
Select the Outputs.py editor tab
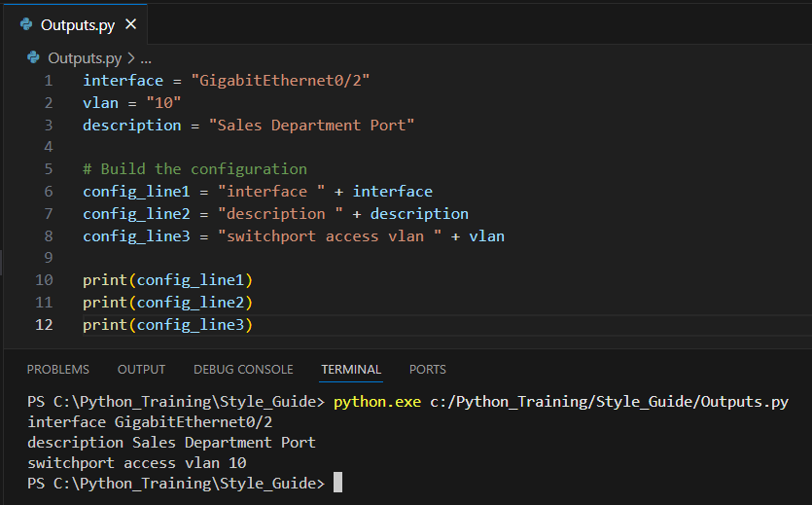(76, 24)
